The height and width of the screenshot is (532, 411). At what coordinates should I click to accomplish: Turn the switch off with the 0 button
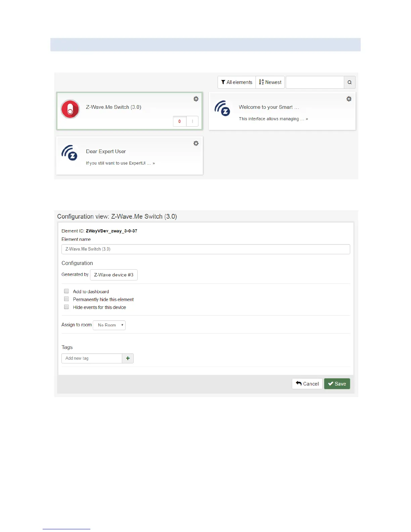[x=180, y=121]
